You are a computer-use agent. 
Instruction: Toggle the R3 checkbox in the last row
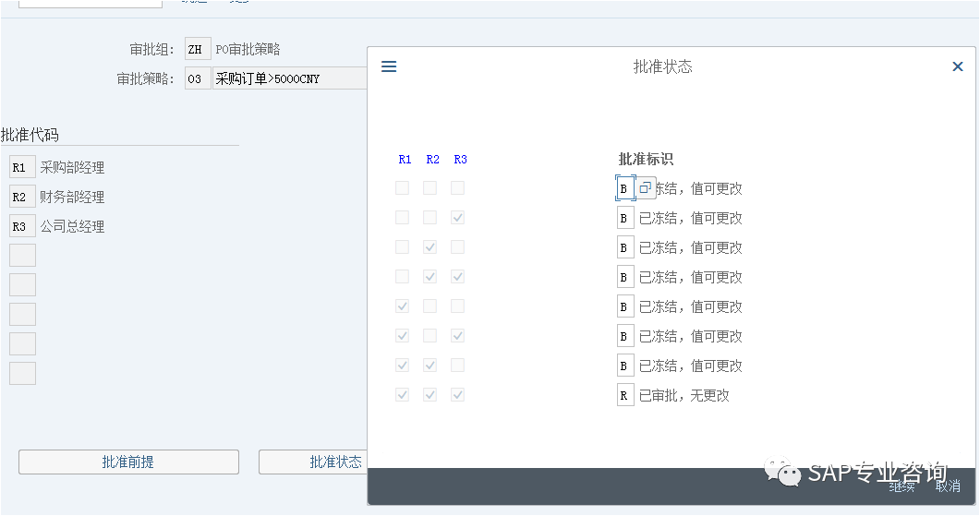point(457,395)
